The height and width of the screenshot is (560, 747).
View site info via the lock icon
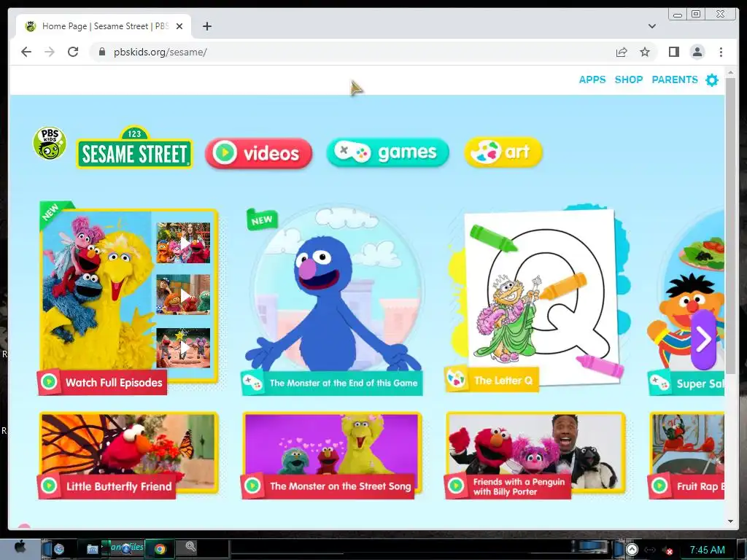pyautogui.click(x=101, y=52)
